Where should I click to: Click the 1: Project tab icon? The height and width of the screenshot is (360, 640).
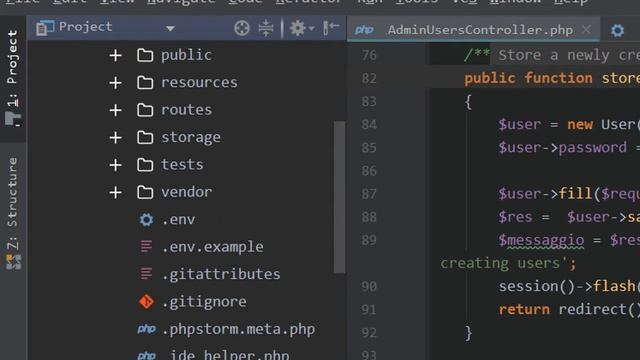point(13,119)
